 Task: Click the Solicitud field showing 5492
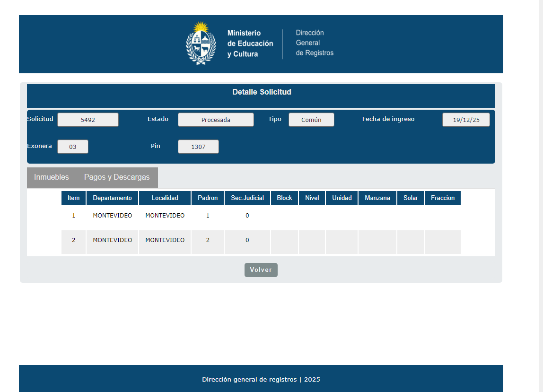coord(88,120)
